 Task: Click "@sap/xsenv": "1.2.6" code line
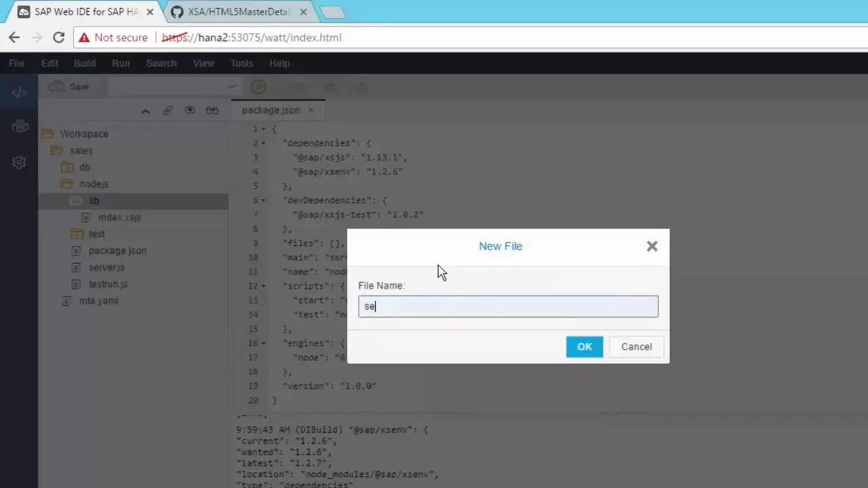coord(347,171)
